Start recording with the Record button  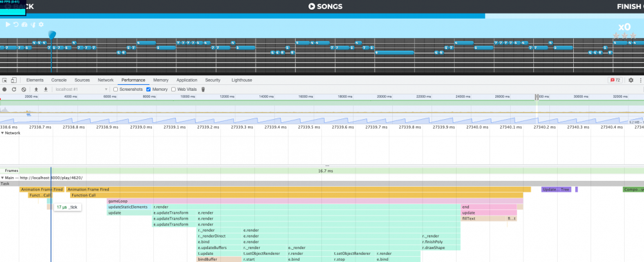click(5, 89)
